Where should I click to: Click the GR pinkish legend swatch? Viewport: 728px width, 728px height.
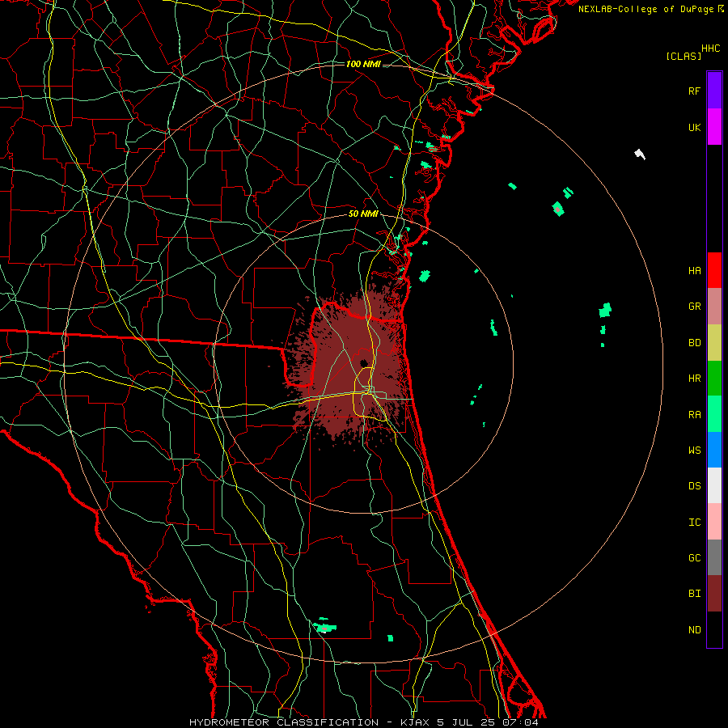point(714,306)
